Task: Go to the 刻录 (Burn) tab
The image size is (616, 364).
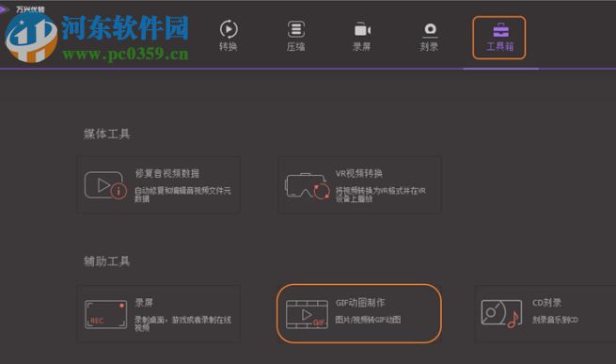Action: (x=429, y=36)
